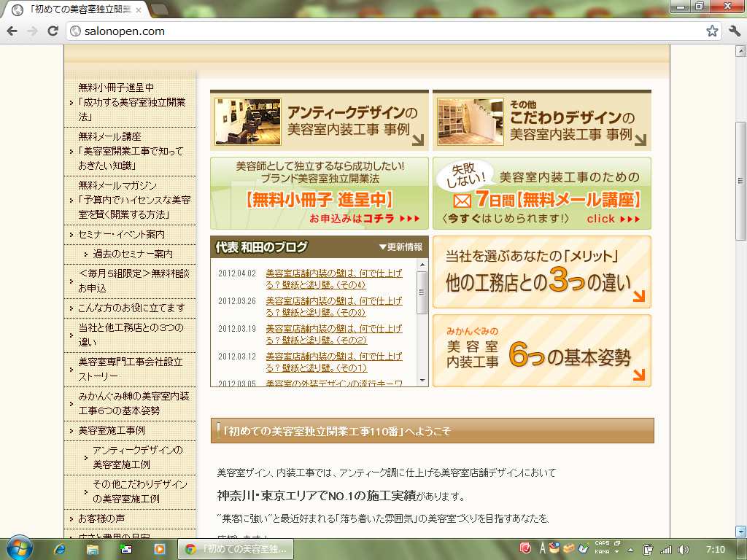Open みかんぐみの 6つの基本姿勢 banner

[542, 351]
